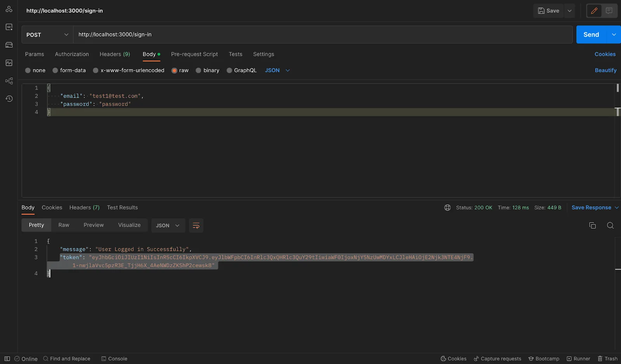Open the POST method dropdown
This screenshot has height=364, width=621.
coord(47,35)
